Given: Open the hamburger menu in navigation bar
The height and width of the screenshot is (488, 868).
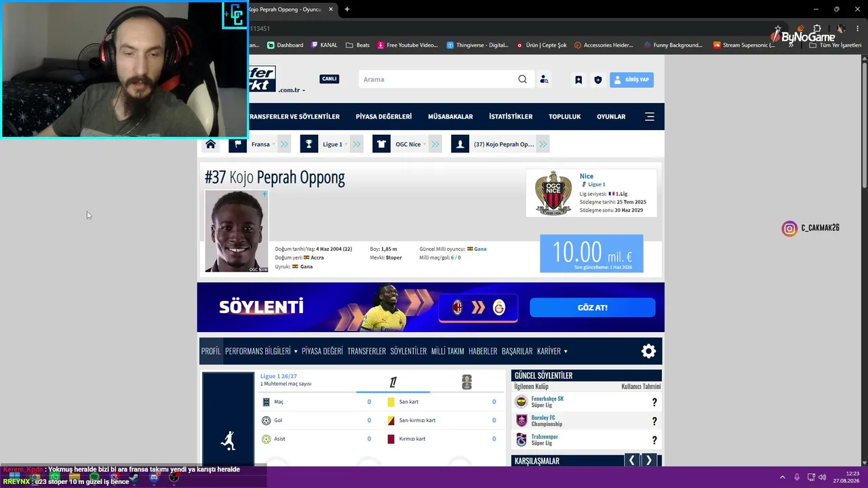Looking at the screenshot, I should 650,117.
